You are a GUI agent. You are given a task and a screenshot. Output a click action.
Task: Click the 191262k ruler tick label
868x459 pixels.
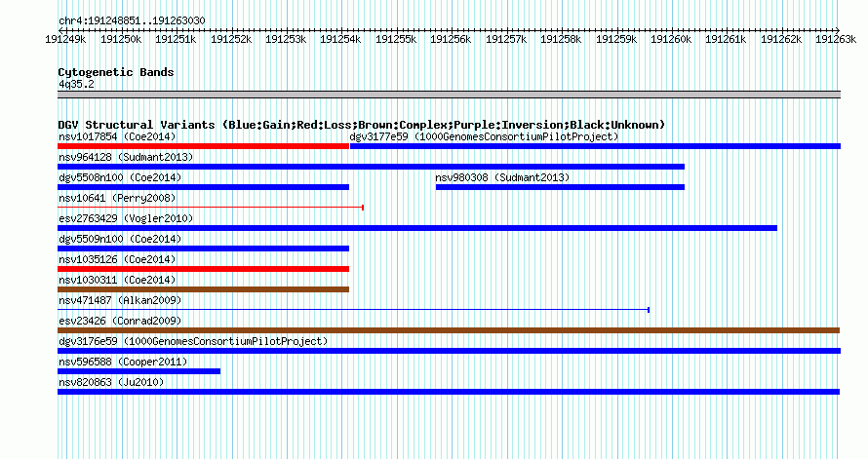781,39
